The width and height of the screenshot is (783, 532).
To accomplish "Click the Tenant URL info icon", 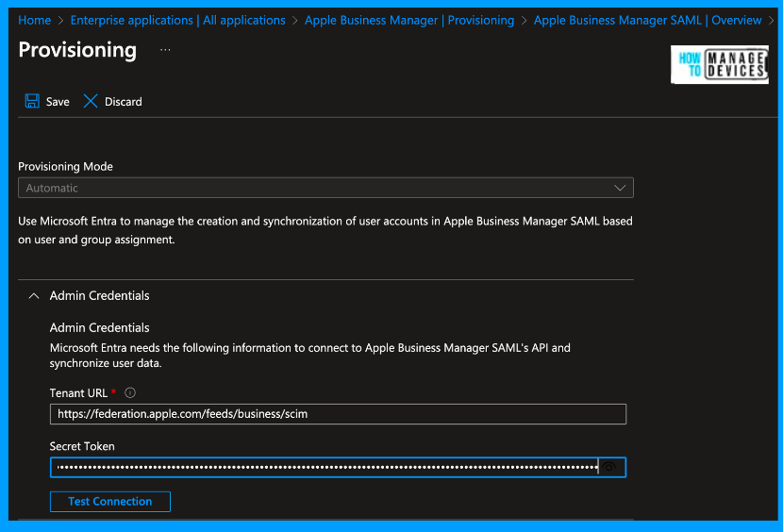I will click(x=130, y=392).
